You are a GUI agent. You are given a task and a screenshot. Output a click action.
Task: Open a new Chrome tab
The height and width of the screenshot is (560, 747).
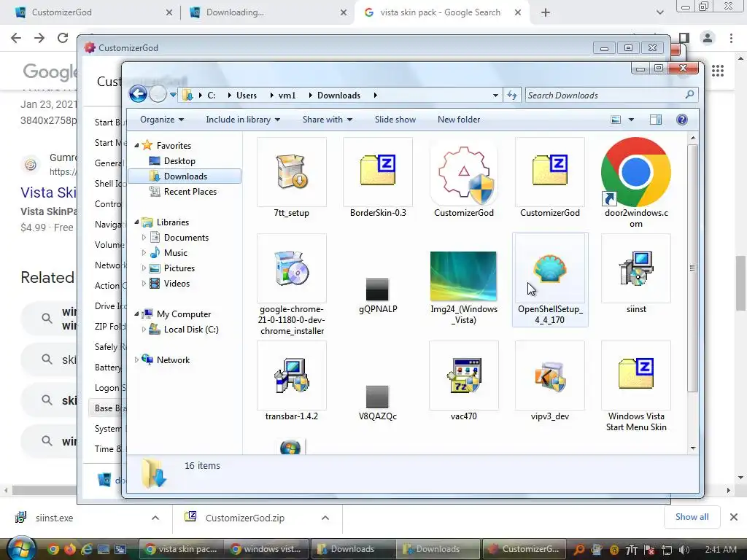[x=546, y=12]
